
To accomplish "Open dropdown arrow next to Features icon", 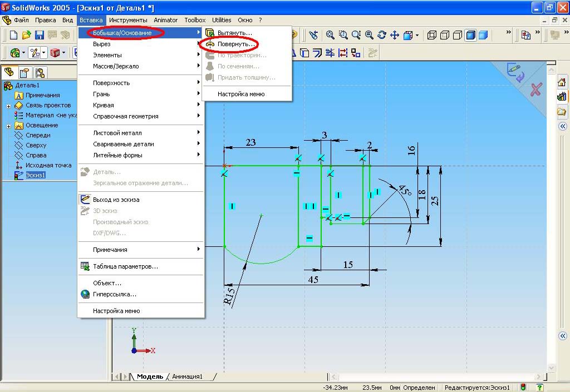I will (23, 53).
